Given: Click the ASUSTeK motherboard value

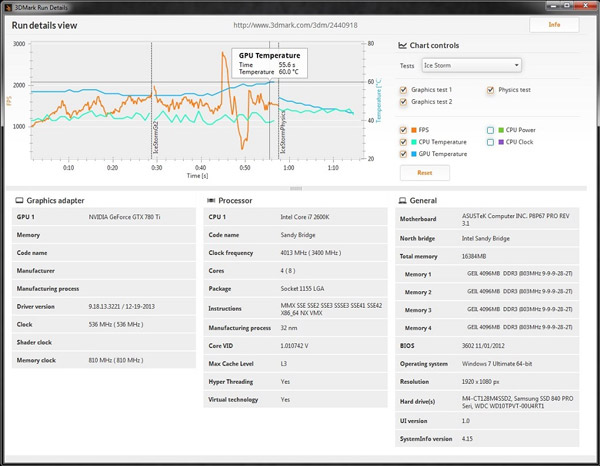Looking at the screenshot, I should [515, 220].
